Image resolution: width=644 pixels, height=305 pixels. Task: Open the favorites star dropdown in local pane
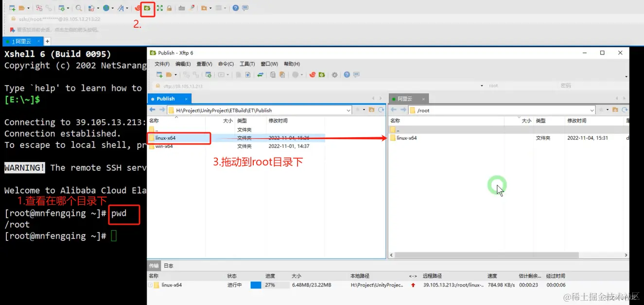364,110
